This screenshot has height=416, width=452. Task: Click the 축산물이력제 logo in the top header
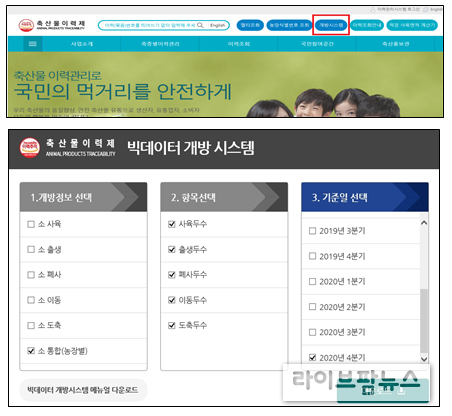coord(52,25)
